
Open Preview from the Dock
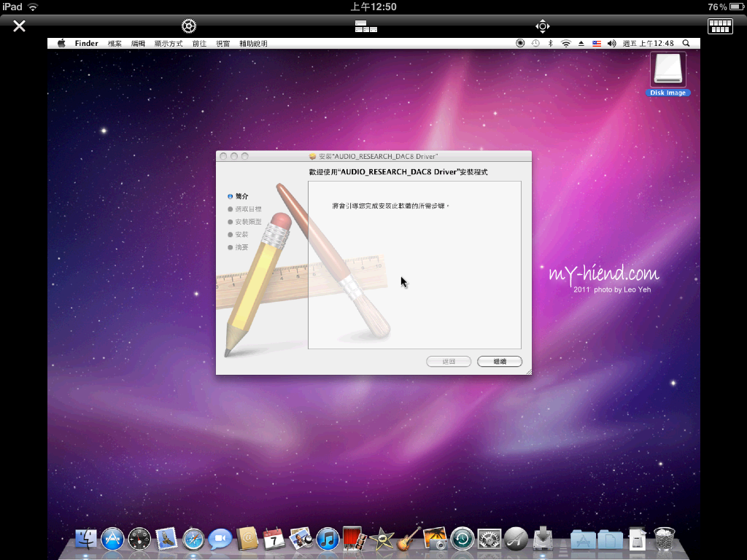tap(301, 540)
